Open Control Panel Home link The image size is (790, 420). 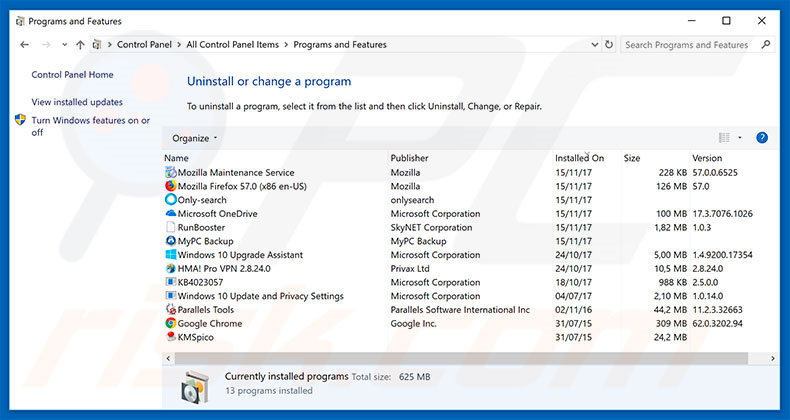72,75
